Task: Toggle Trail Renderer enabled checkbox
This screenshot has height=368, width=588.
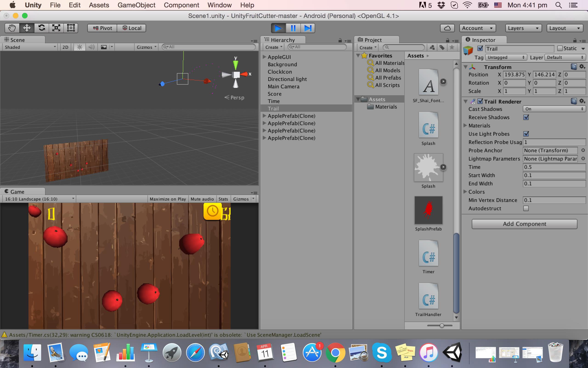Action: coord(480,101)
